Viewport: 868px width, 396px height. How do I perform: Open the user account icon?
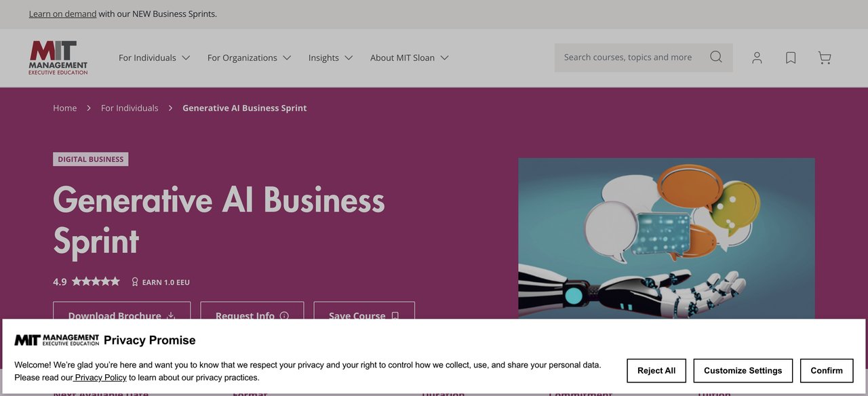(x=757, y=58)
